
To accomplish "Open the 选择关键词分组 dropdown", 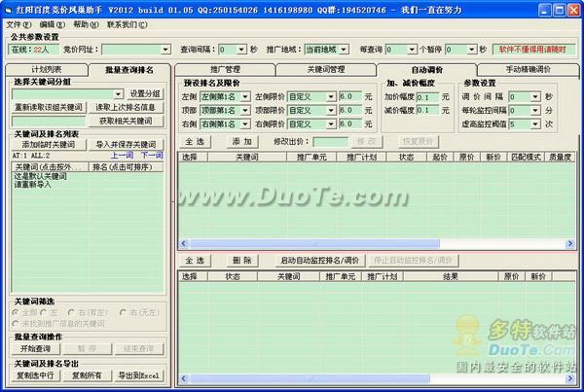I will click(x=118, y=93).
